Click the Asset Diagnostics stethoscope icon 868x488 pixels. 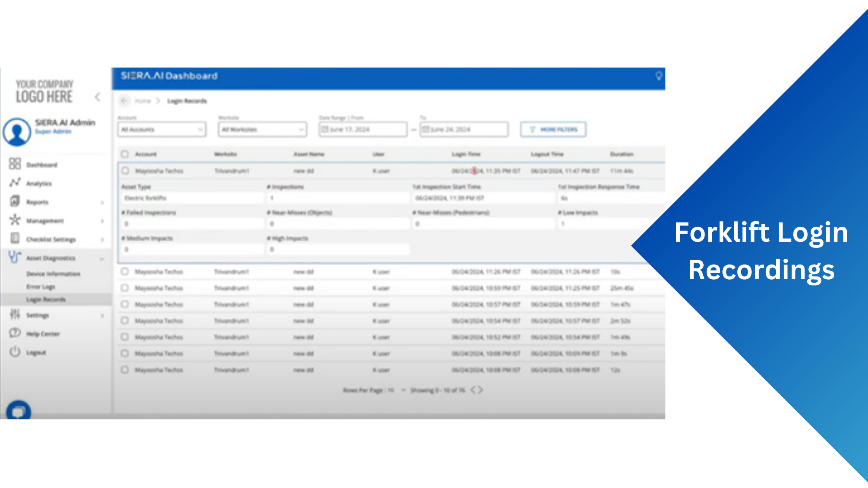coord(15,257)
